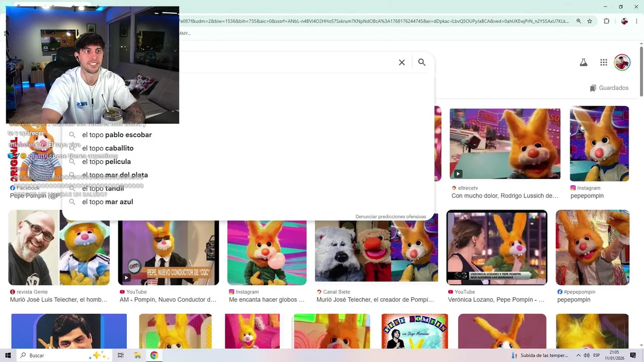This screenshot has height=362, width=644.
Task: Expand the hidden system tray icons chevron
Action: click(578, 355)
